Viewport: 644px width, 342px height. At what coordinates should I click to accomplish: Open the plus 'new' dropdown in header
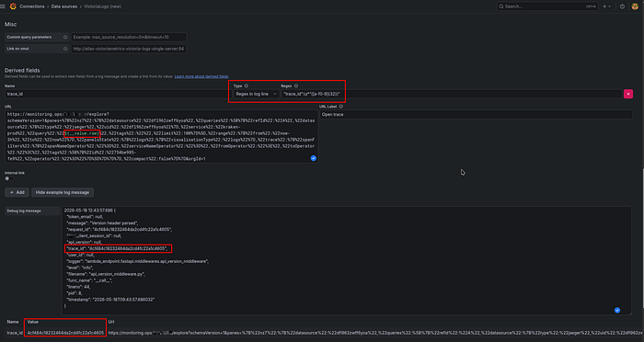tap(606, 6)
